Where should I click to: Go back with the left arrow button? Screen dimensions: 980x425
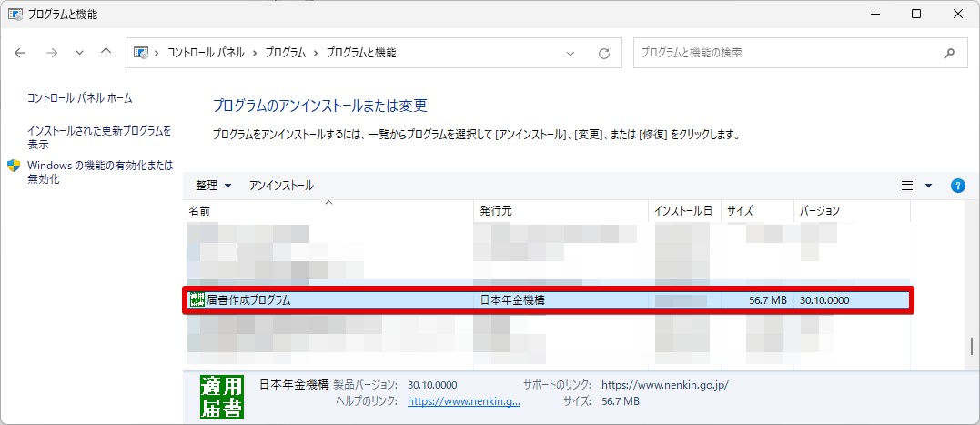click(20, 53)
